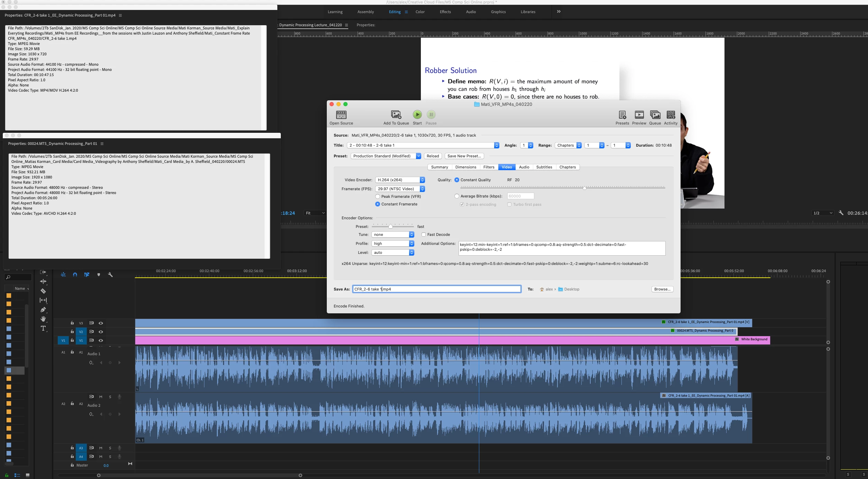
Task: Open the Color workspace tab
Action: [x=420, y=12]
